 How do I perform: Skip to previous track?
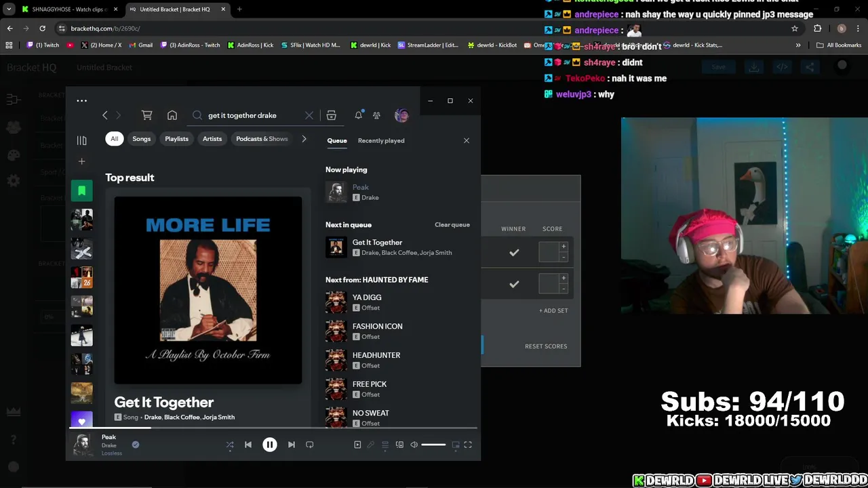click(248, 445)
